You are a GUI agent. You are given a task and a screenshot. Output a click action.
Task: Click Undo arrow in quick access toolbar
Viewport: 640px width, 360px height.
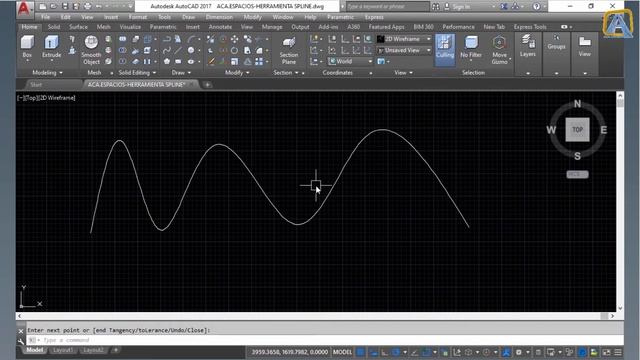point(98,7)
